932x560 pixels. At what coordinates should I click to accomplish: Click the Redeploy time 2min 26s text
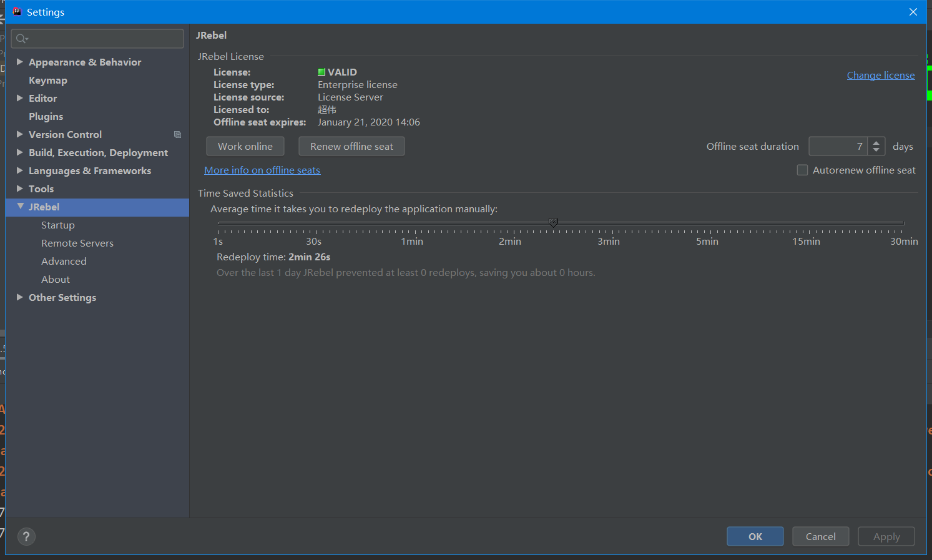point(273,257)
